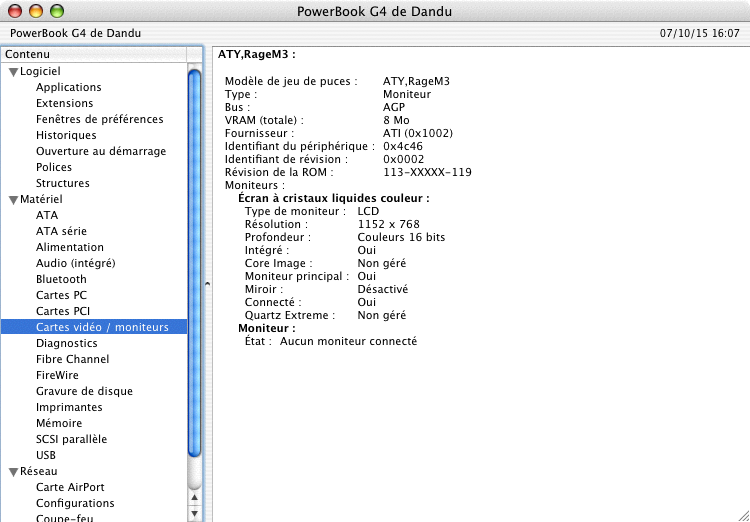750x522 pixels.
Task: Click the Réseau category label
Action: [39, 471]
